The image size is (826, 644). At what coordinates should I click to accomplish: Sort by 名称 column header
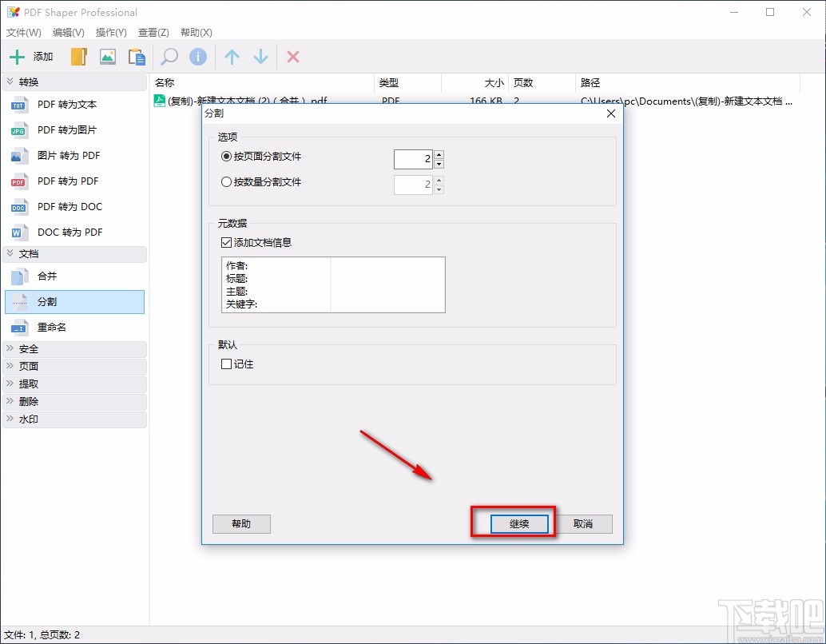pyautogui.click(x=262, y=83)
